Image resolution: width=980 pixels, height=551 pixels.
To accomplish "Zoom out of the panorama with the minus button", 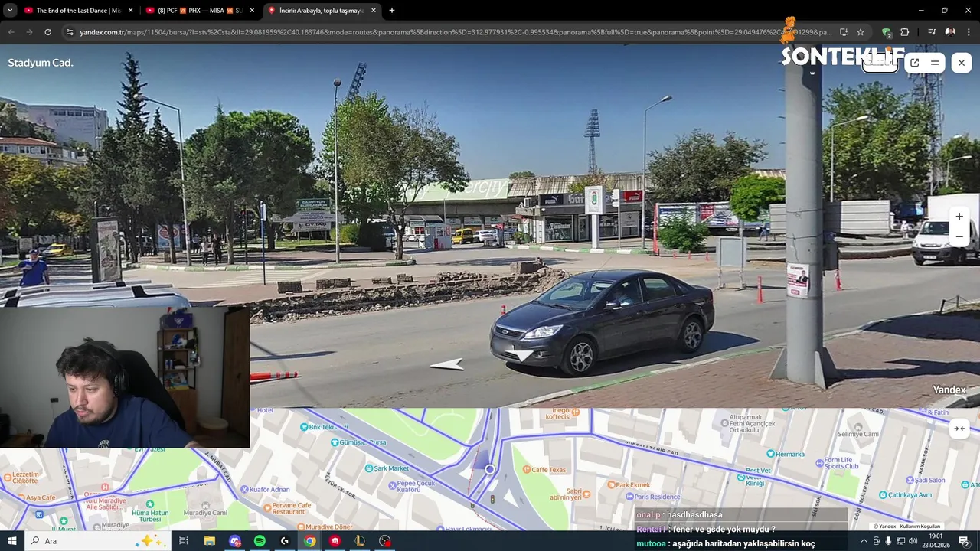I will [959, 236].
